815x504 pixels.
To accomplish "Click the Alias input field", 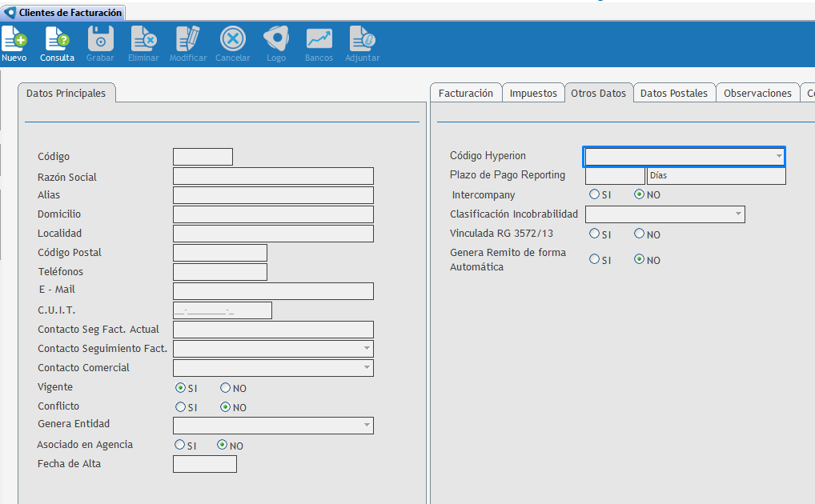I will click(x=273, y=195).
